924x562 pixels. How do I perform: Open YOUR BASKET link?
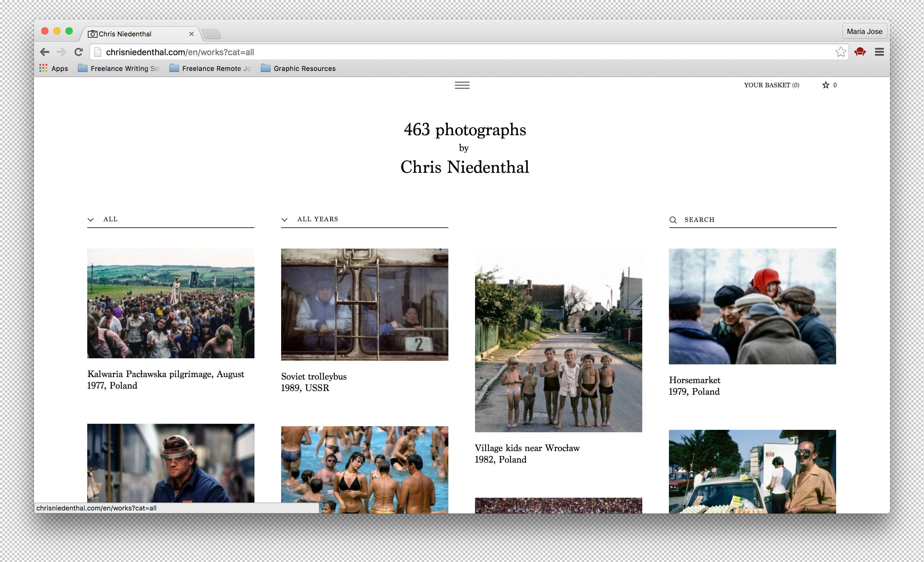coord(771,85)
